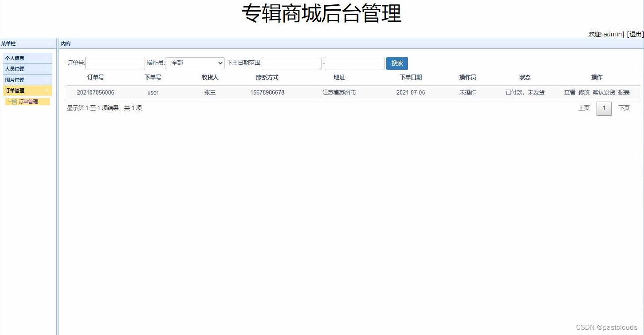Select the order number cell 202107056086

tap(95, 93)
